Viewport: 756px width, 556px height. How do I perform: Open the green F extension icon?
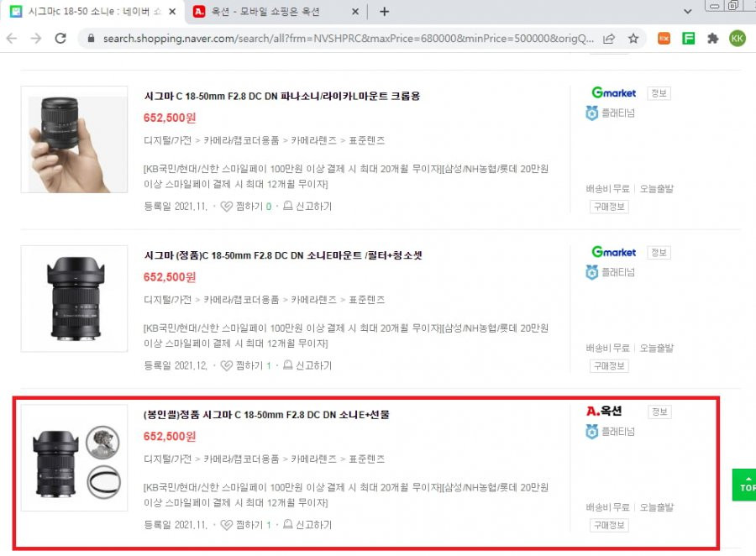(688, 38)
